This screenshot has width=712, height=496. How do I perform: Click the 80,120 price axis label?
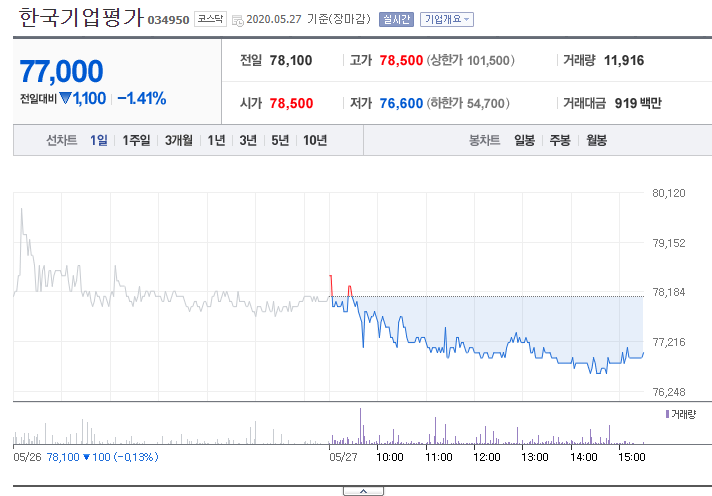tap(669, 193)
